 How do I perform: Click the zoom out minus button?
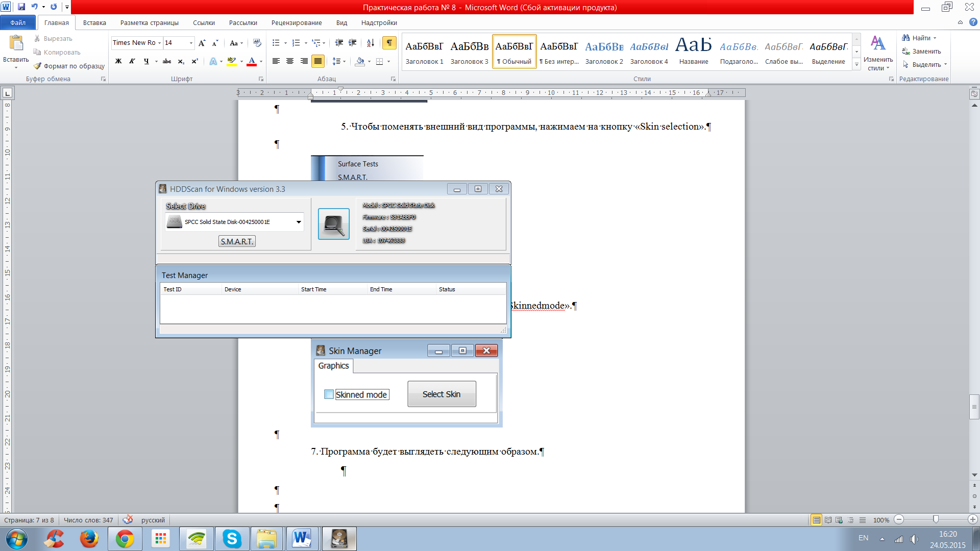pyautogui.click(x=899, y=519)
